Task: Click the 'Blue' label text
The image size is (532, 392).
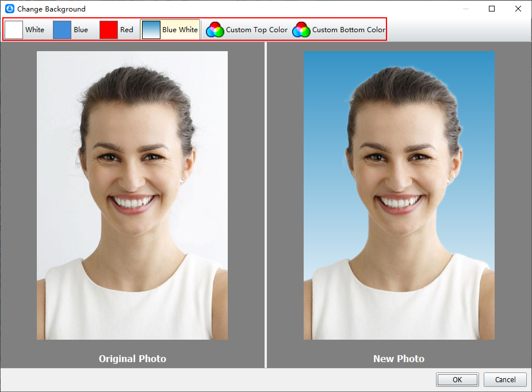Action: [81, 30]
